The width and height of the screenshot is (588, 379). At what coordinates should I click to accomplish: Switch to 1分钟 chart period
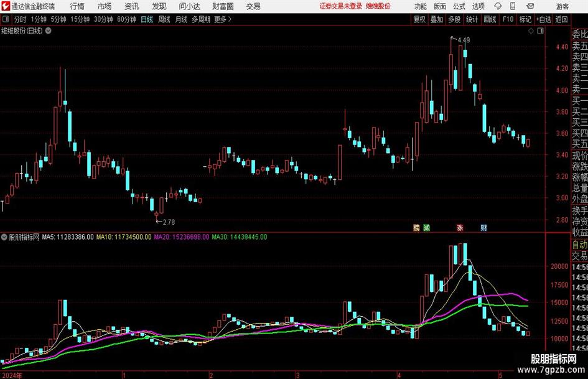pos(39,19)
